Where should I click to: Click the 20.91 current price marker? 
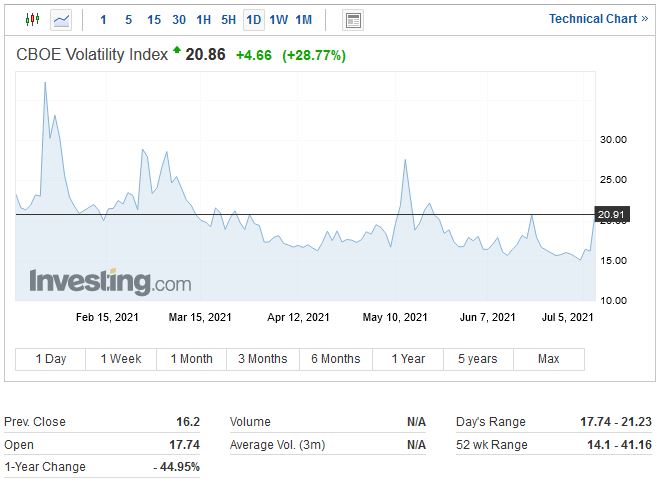610,215
